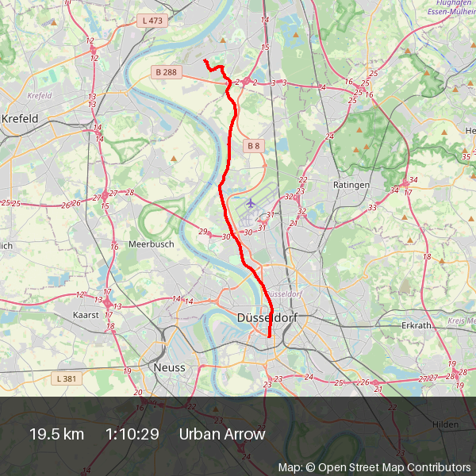The width and height of the screenshot is (476, 476).
Task: Select the Kaarst town label
Action: [x=86, y=315]
